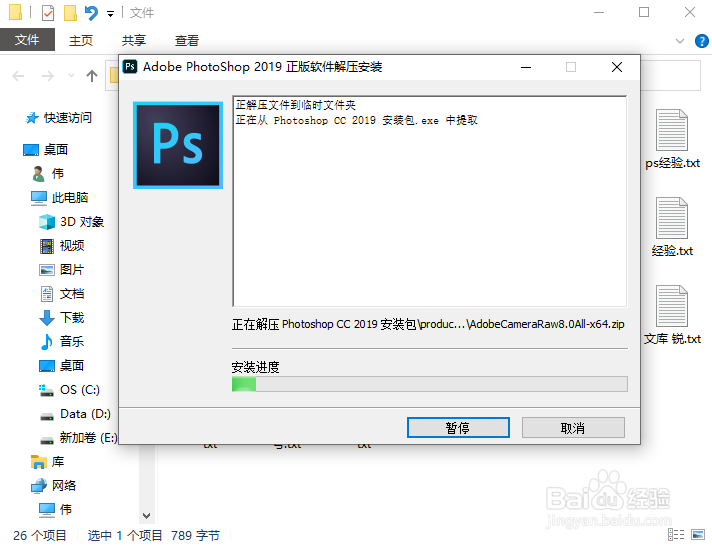Minimize the Photoshop installer dialog
The image size is (712, 546).
(x=526, y=67)
